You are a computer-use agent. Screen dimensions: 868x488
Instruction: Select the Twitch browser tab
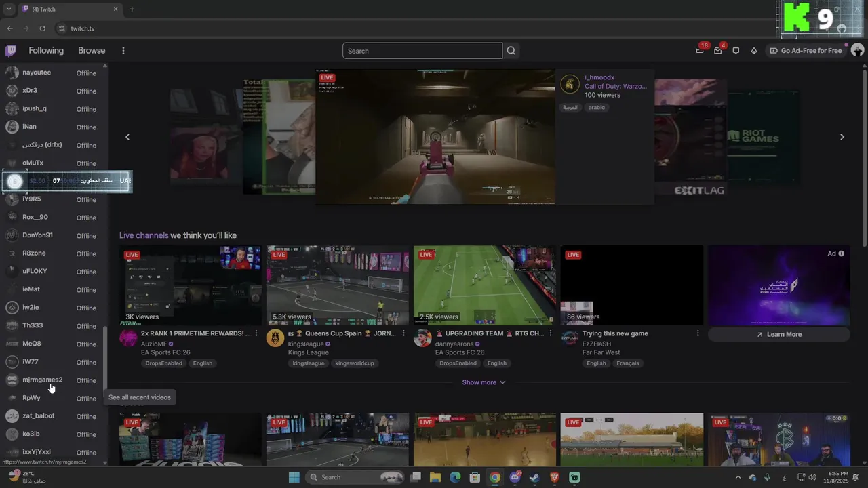[70, 9]
